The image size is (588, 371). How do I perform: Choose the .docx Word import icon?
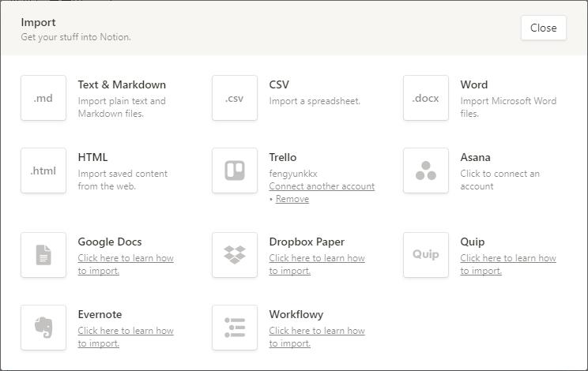pyautogui.click(x=426, y=98)
